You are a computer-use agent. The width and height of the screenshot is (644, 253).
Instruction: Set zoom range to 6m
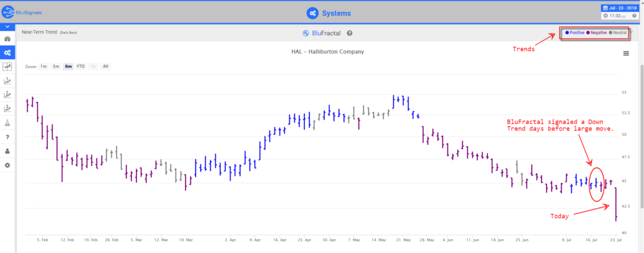pyautogui.click(x=68, y=66)
